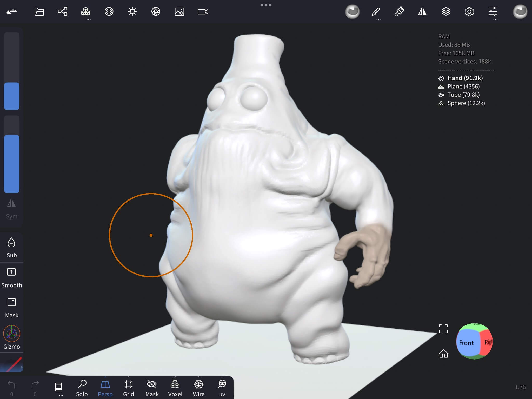Open the Layers menu
This screenshot has width=532, height=399.
446,12
